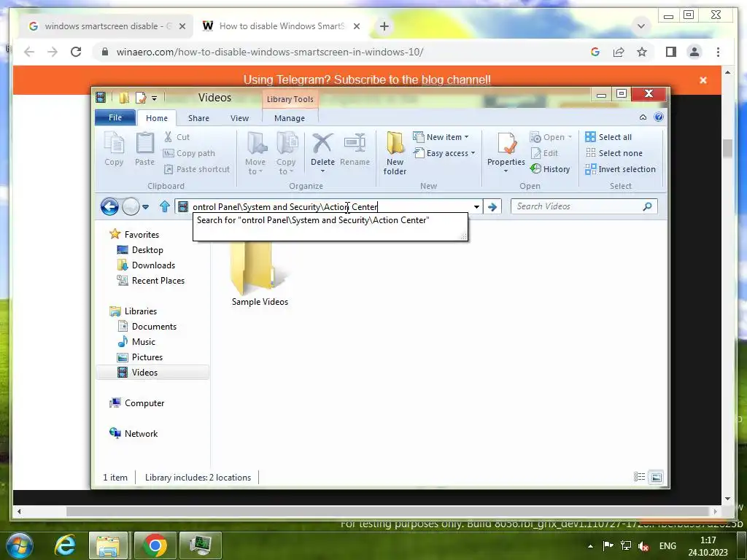Open the File ribbon tab

point(115,117)
